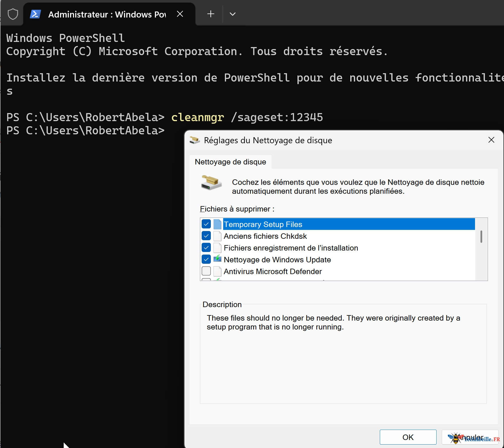Click the document icon beside Temporary Setup Files

click(x=217, y=224)
